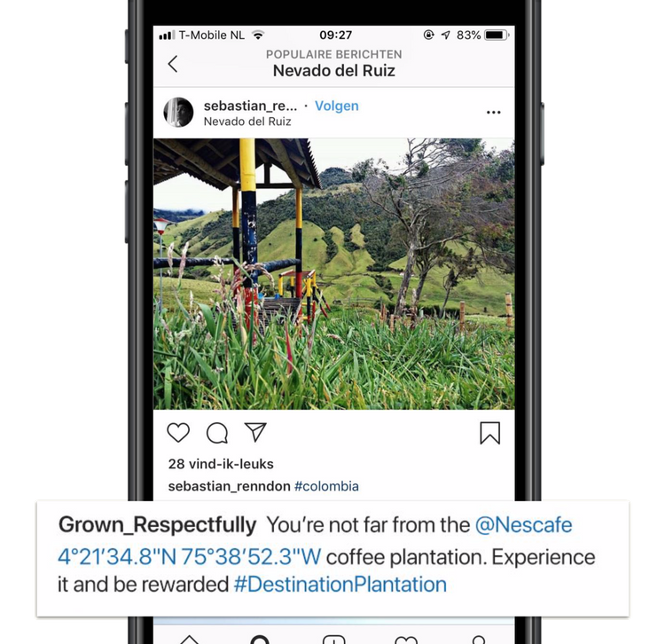Open Nevado del Ruiz location under username
665x644 pixels.
(x=247, y=122)
